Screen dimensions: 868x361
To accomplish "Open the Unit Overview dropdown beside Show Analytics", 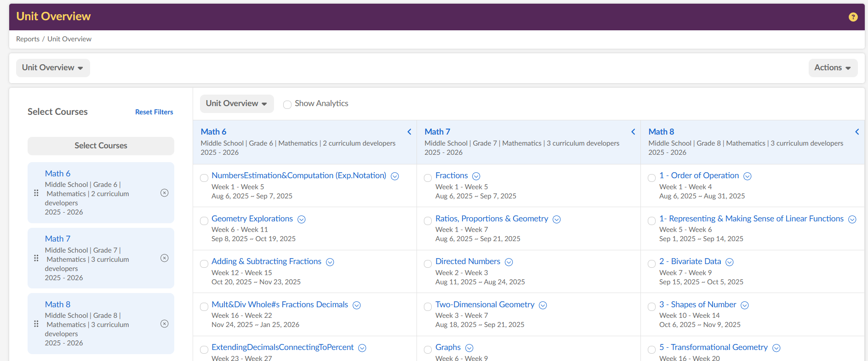I will click(236, 103).
